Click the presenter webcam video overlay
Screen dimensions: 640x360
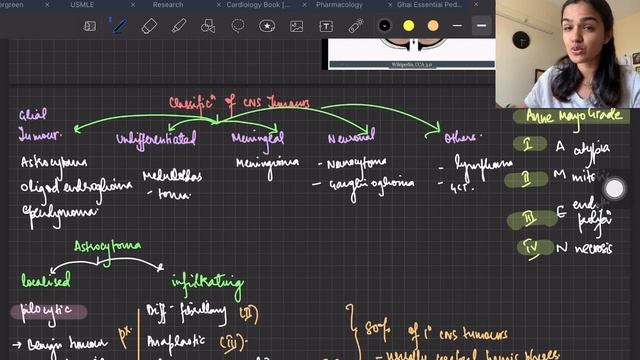tap(568, 54)
